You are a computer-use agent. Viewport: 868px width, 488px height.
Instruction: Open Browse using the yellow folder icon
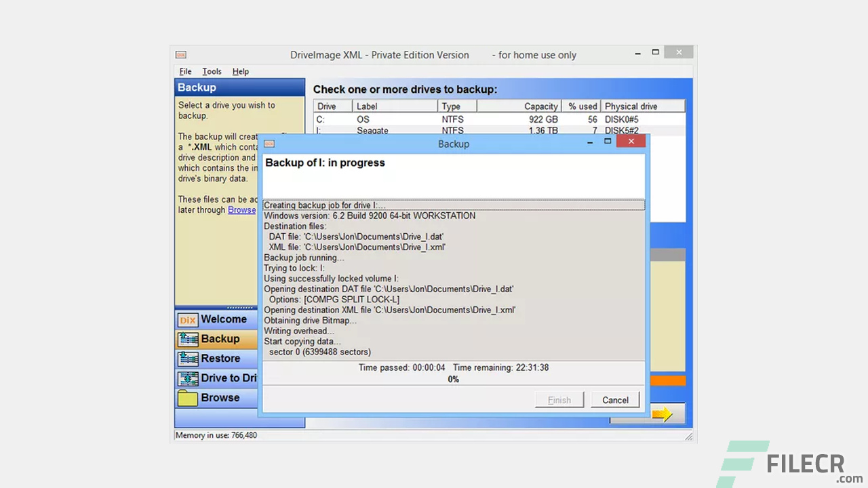click(x=187, y=398)
